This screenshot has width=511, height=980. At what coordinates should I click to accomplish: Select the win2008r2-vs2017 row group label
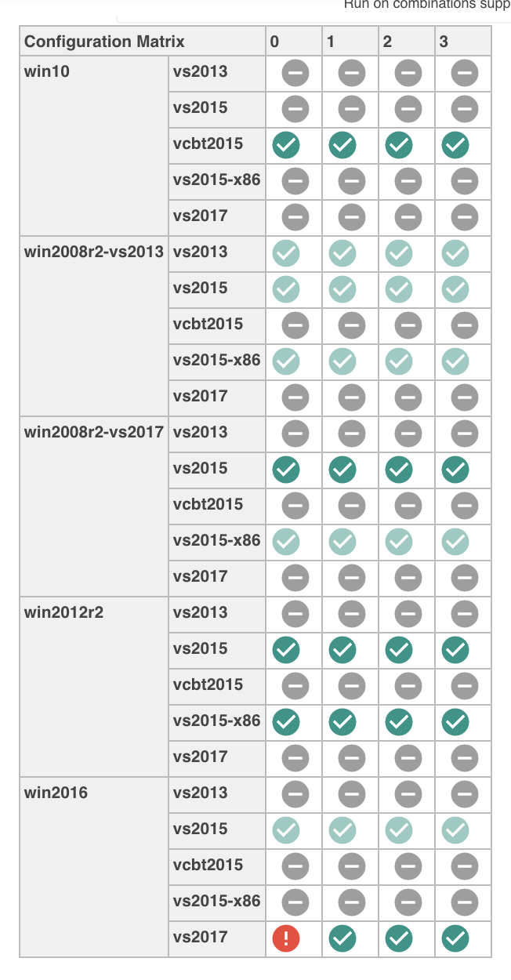(94, 432)
